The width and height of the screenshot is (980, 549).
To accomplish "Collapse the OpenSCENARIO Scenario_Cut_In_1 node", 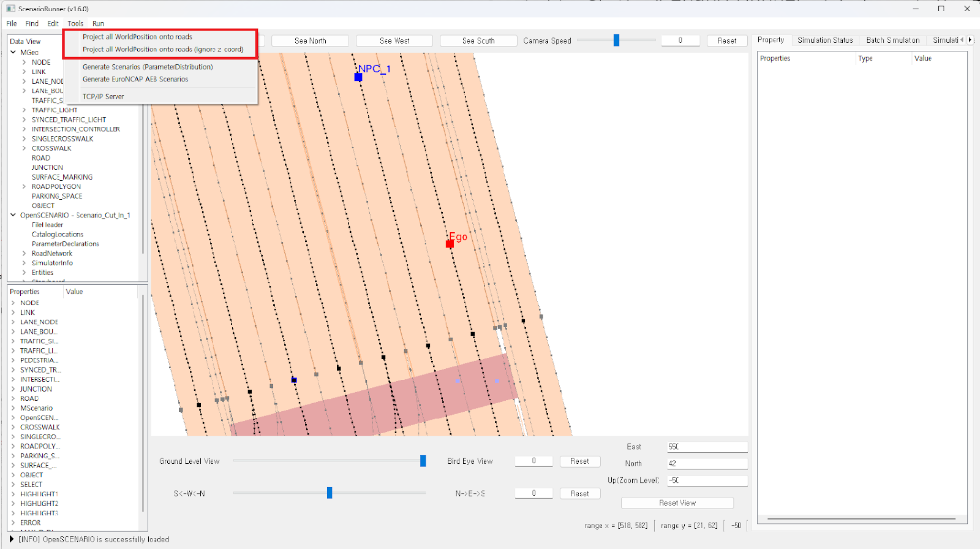I will point(13,215).
